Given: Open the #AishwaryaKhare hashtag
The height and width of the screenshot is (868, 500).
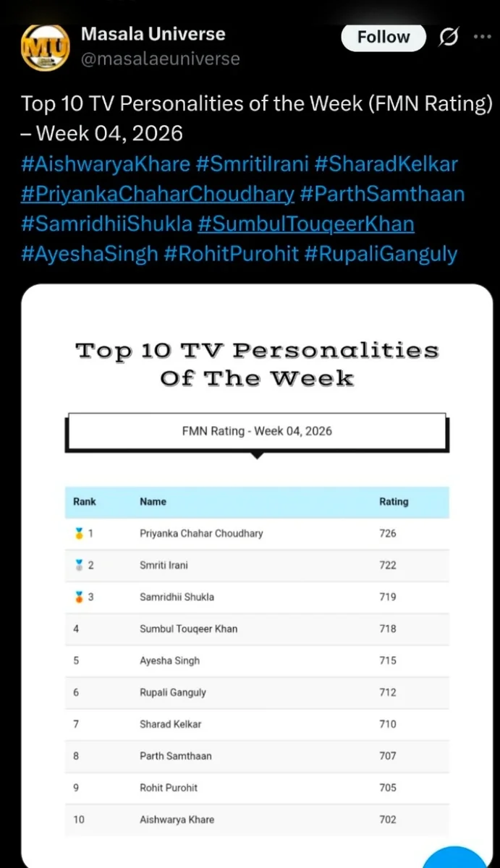Looking at the screenshot, I should pos(106,164).
